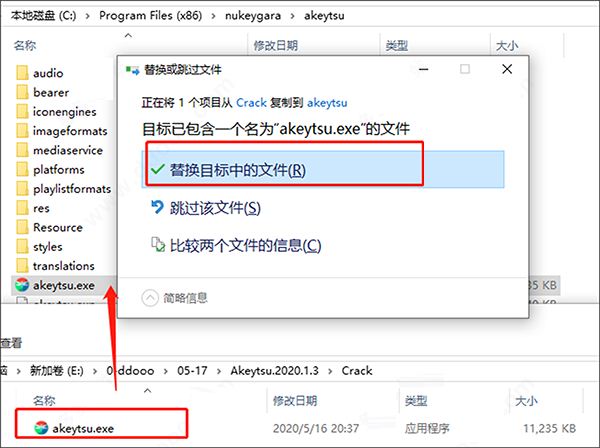Select the res folder
Screen dimensions: 600x448
tap(33, 208)
